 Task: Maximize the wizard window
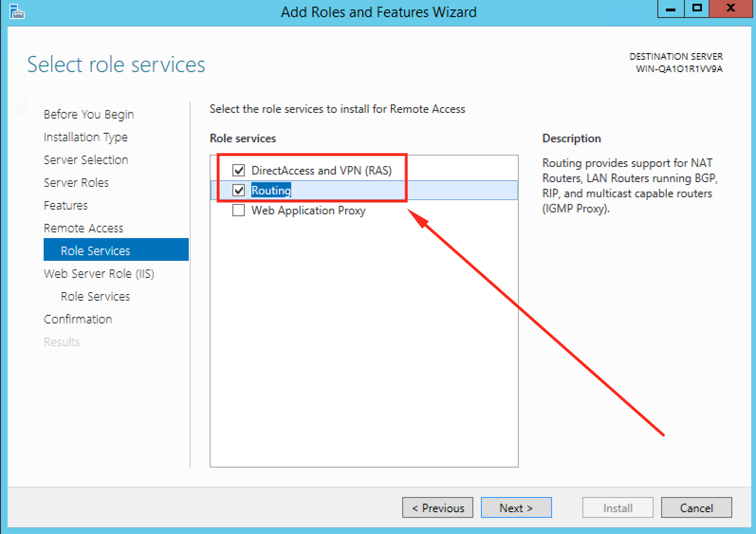coord(697,9)
